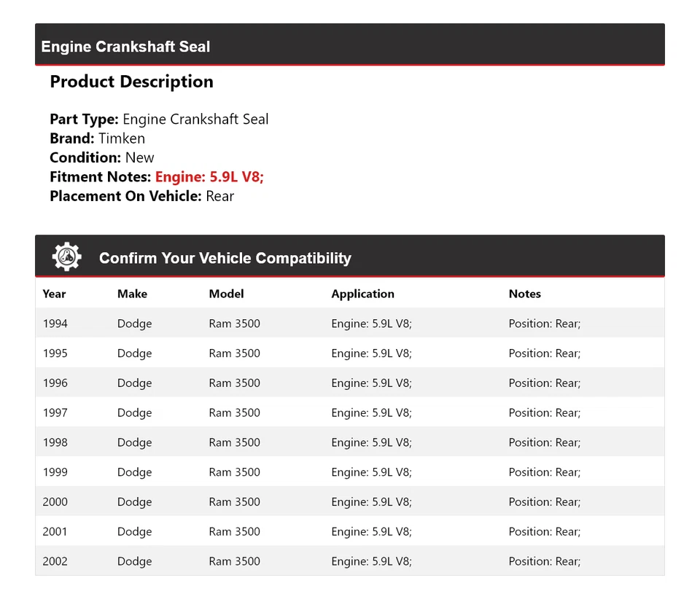
Task: Click the Year column header
Action: tap(54, 294)
